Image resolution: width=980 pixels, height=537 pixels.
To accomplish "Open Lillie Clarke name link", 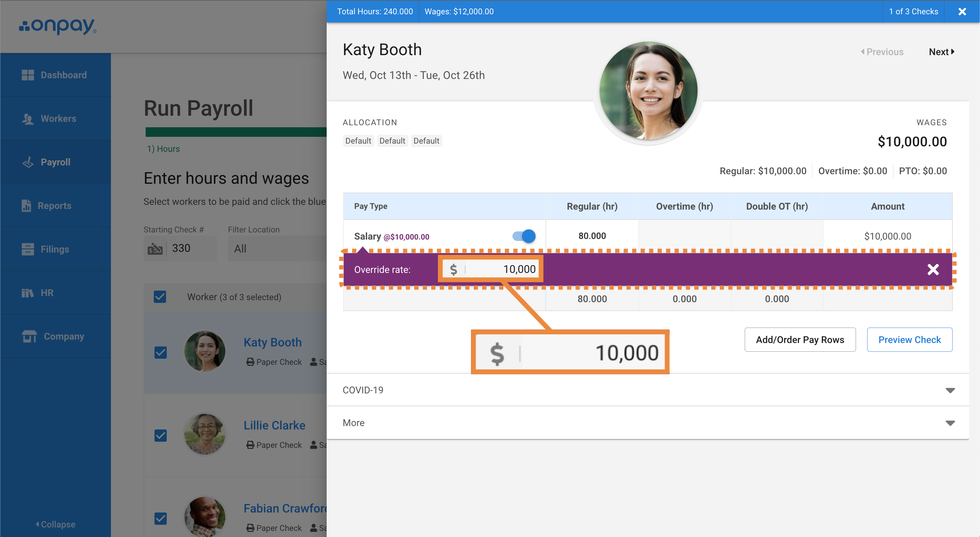I will (x=274, y=425).
